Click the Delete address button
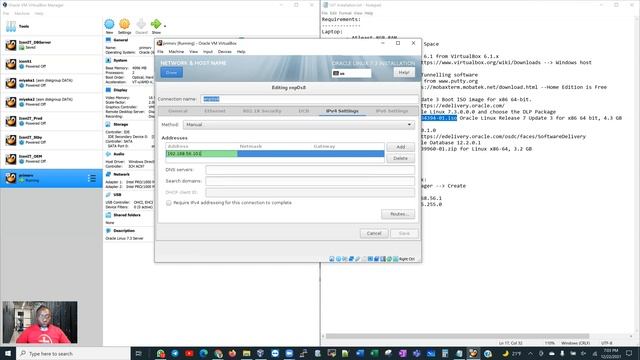 click(400, 158)
